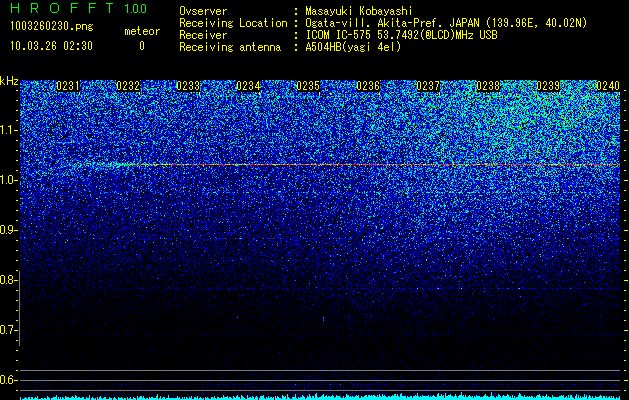Screen dimensions: 629x400
Task: Click the 0240 time marker
Action: click(x=608, y=86)
